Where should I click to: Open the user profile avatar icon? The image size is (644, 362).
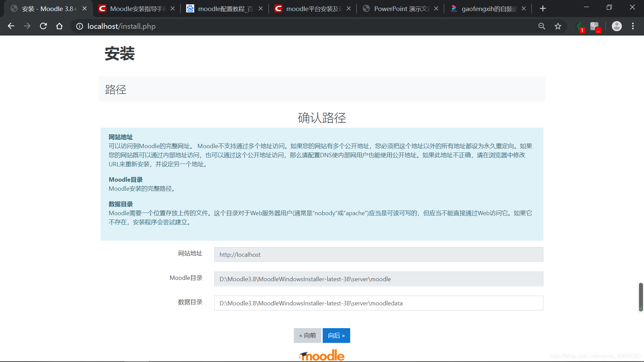tap(616, 26)
